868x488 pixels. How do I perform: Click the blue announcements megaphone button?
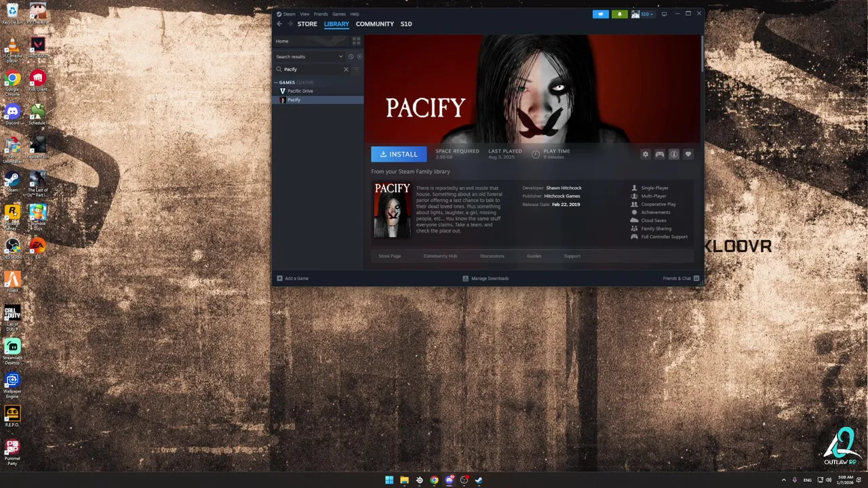(601, 14)
